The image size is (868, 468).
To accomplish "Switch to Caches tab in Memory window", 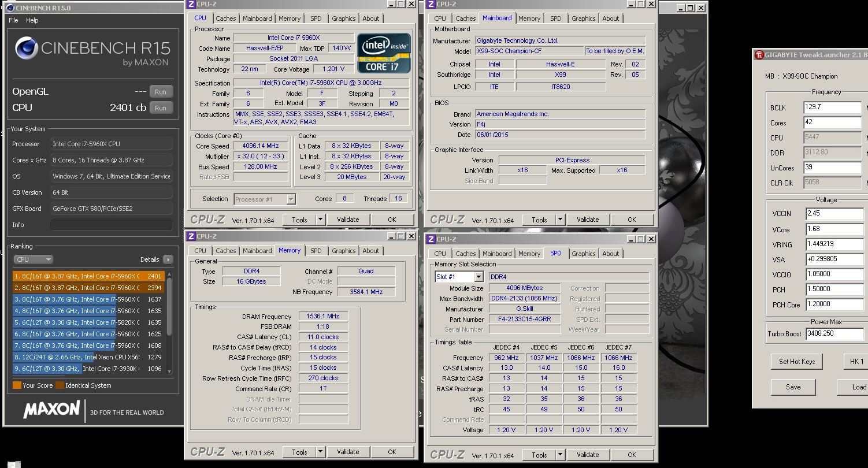I will point(225,251).
